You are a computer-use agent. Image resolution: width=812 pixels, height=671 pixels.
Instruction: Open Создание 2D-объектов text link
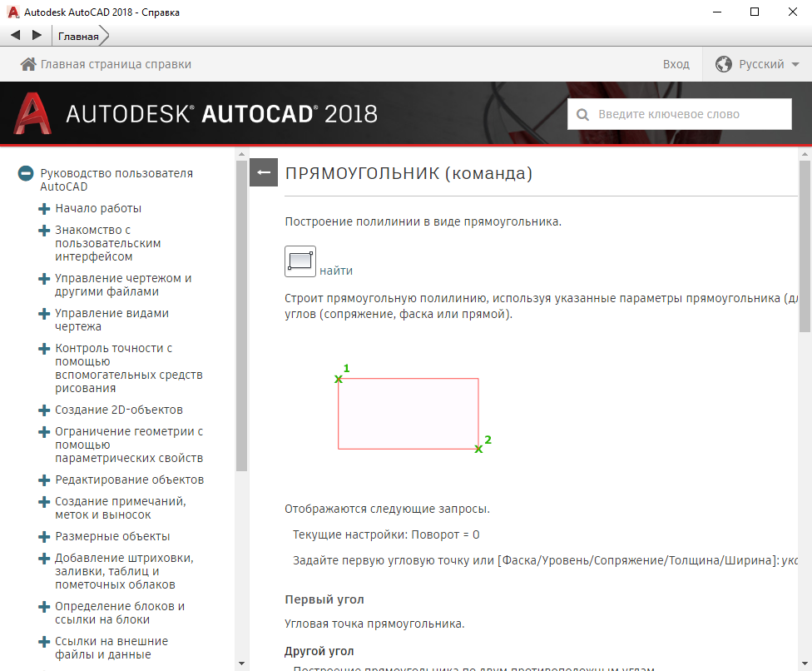click(x=119, y=410)
